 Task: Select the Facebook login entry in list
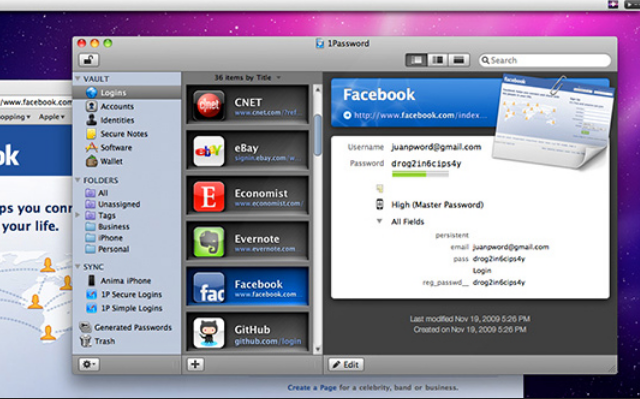pos(247,287)
